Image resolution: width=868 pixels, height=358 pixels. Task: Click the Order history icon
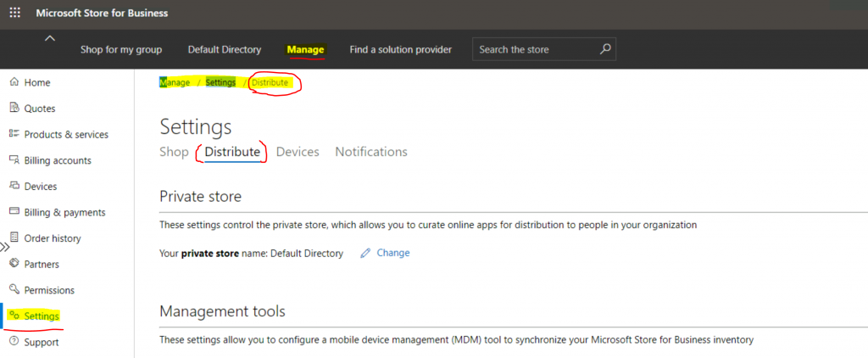click(x=14, y=238)
